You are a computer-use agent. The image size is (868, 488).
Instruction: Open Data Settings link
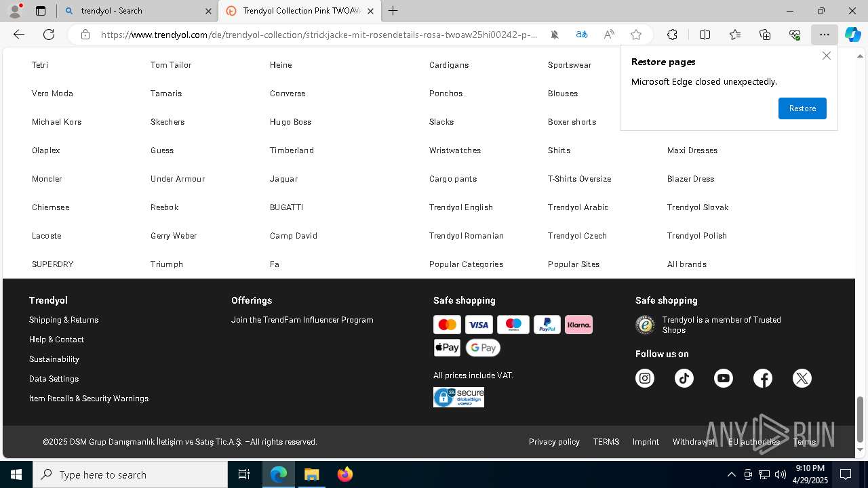coord(54,379)
